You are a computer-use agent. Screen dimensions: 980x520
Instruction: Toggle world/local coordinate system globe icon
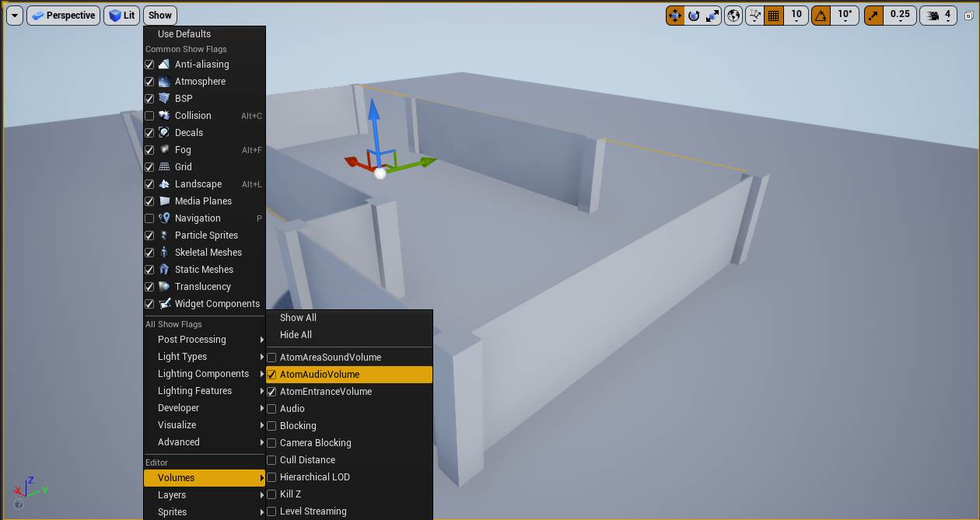point(733,15)
